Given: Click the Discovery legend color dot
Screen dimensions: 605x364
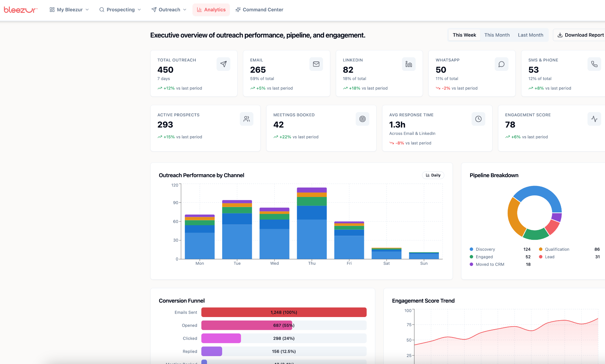Looking at the screenshot, I should [x=471, y=249].
